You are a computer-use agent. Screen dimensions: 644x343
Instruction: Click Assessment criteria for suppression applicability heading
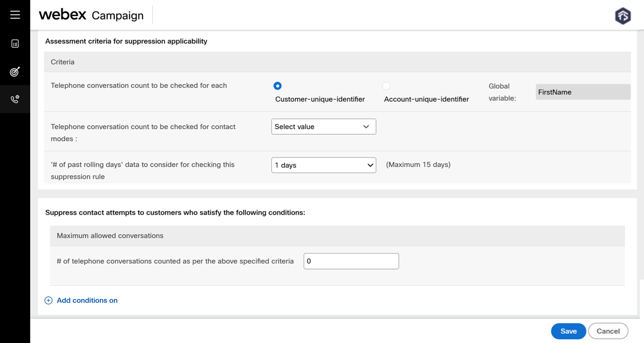tap(126, 41)
